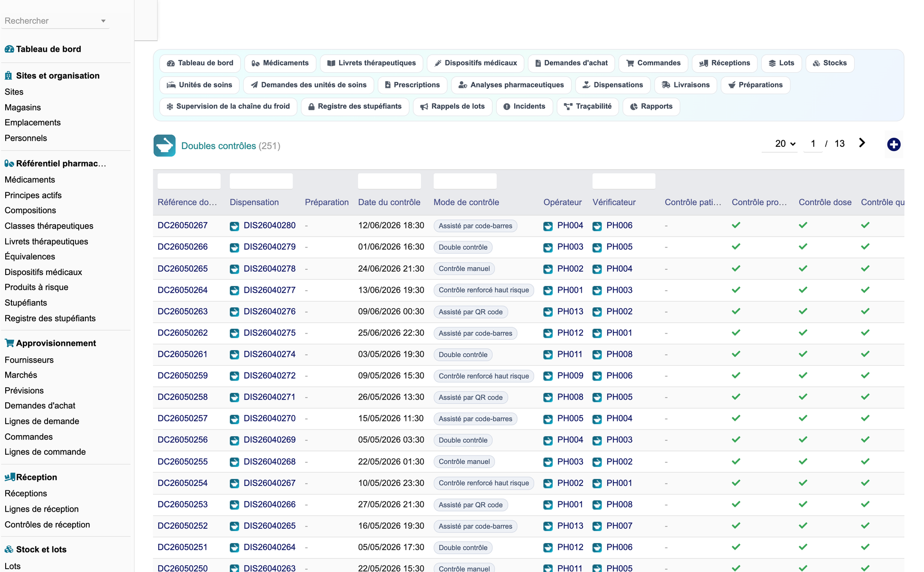The image size is (924, 572).
Task: Open Magasins in the sidebar
Action: [x=23, y=107]
